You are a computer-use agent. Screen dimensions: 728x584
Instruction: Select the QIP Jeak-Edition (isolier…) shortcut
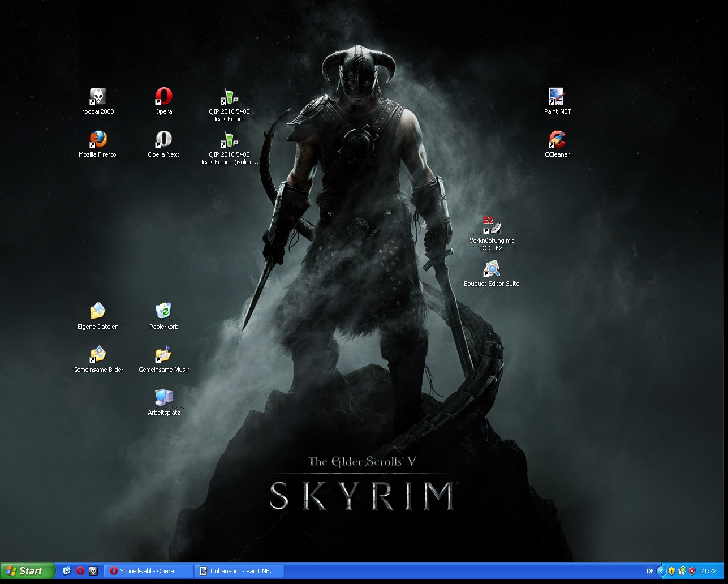pos(229,148)
